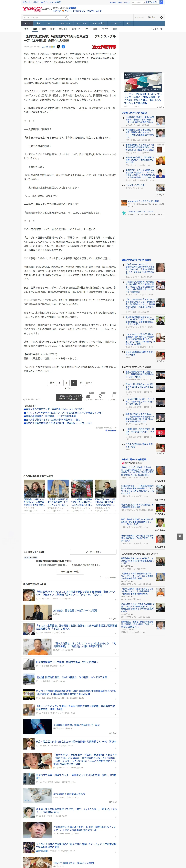The width and height of the screenshot is (186, 868).
Task: React with 学びがある graduation cap icon
Action: point(89,396)
